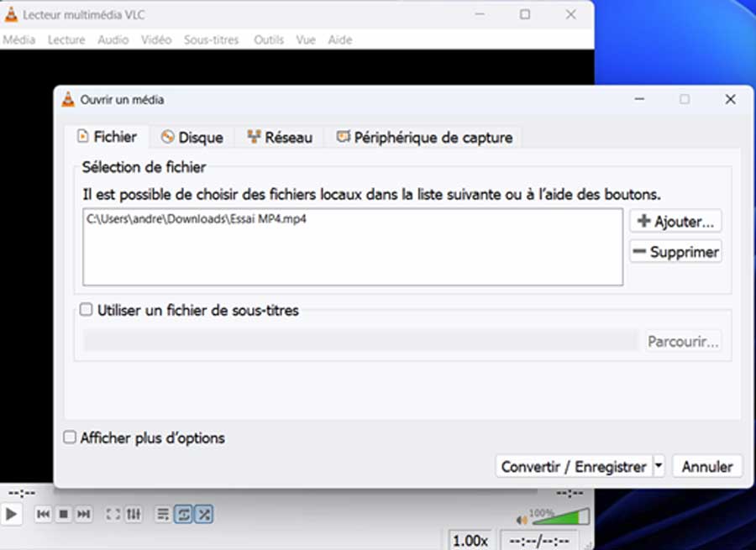
Task: Close the Lecteur multimédia VLC window
Action: tap(571, 14)
